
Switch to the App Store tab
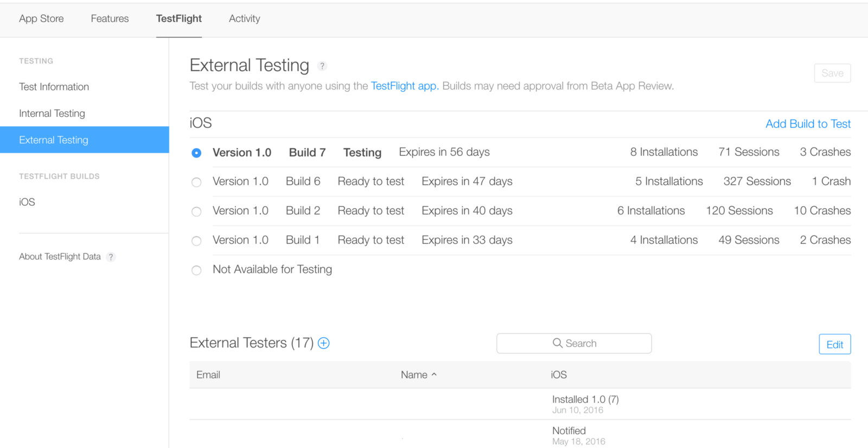click(41, 18)
